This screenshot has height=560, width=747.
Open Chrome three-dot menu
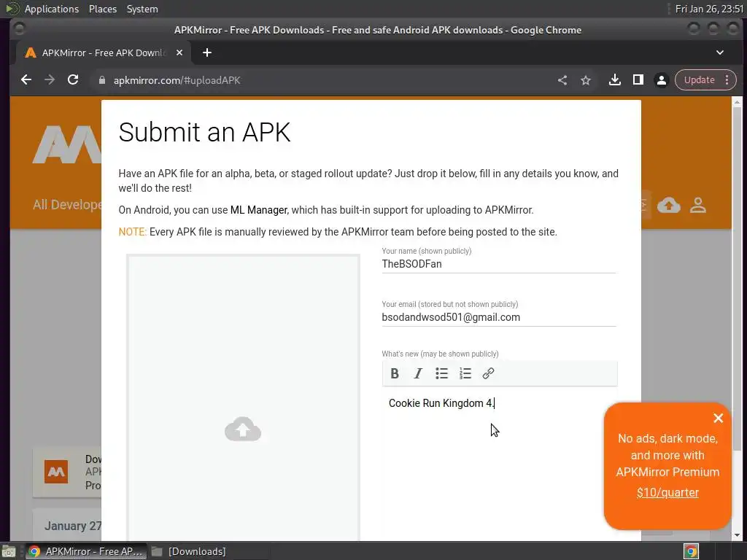tap(727, 80)
